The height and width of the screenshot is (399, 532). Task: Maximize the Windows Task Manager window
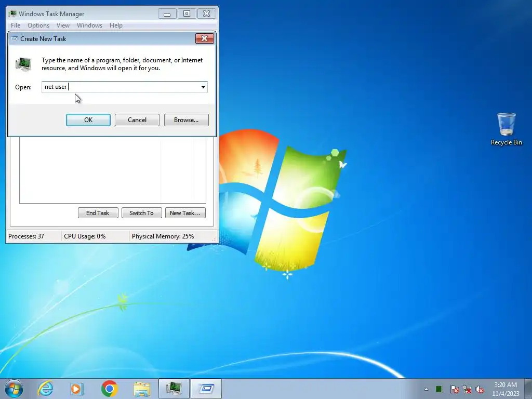[x=187, y=14]
